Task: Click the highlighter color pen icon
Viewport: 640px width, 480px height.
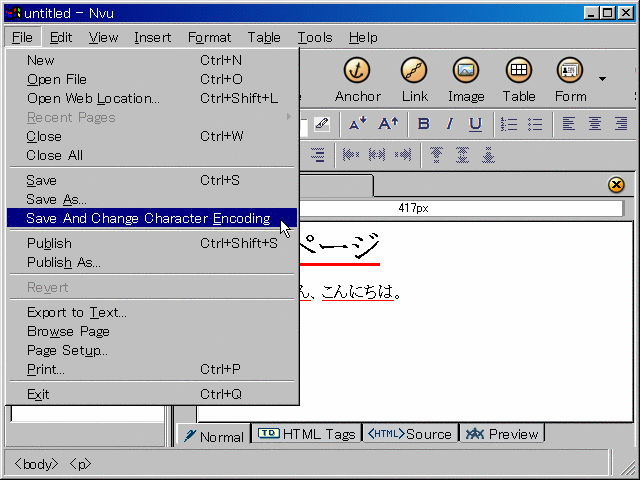Action: tap(322, 124)
